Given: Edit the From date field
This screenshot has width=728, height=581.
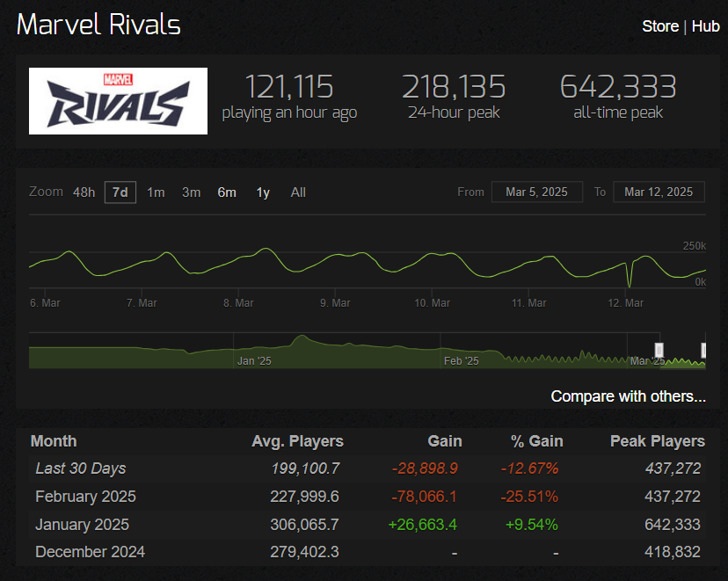Looking at the screenshot, I should pos(536,192).
